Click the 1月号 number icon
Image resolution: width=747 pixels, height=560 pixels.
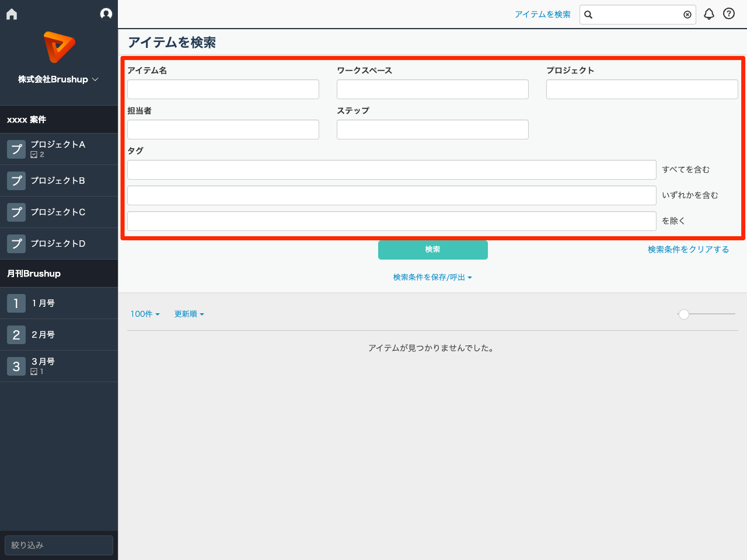[16, 303]
